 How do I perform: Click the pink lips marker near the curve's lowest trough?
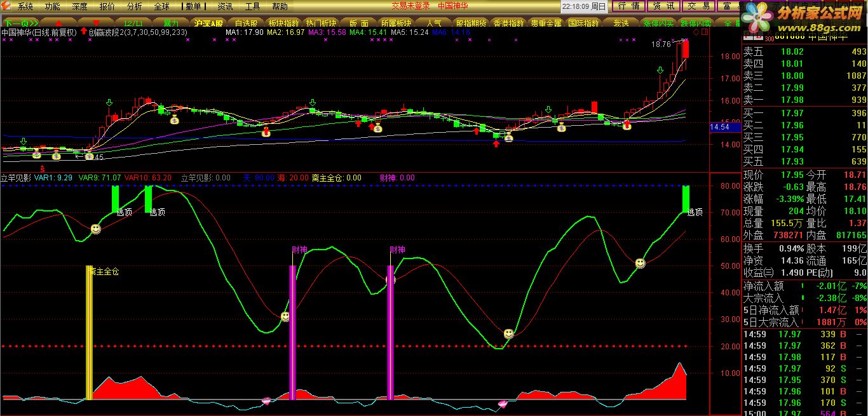pos(503,404)
